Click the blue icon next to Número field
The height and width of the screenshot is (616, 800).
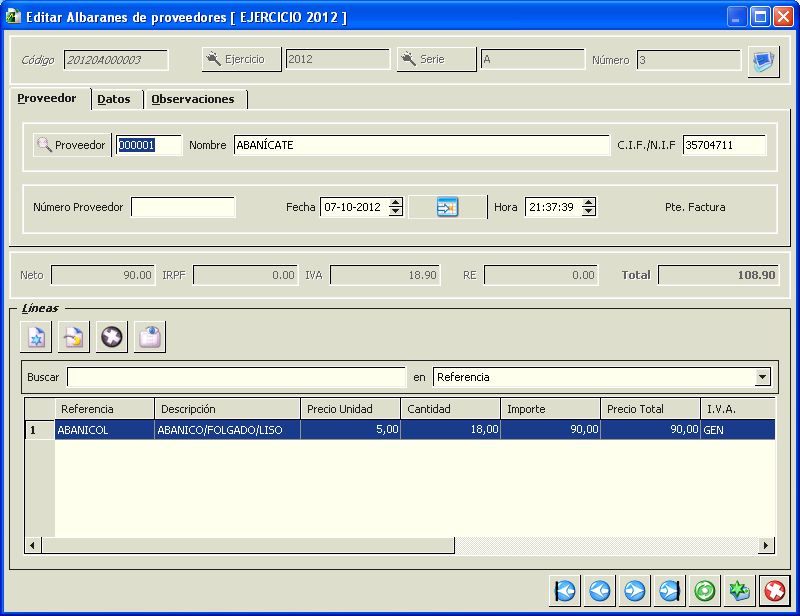[764, 62]
